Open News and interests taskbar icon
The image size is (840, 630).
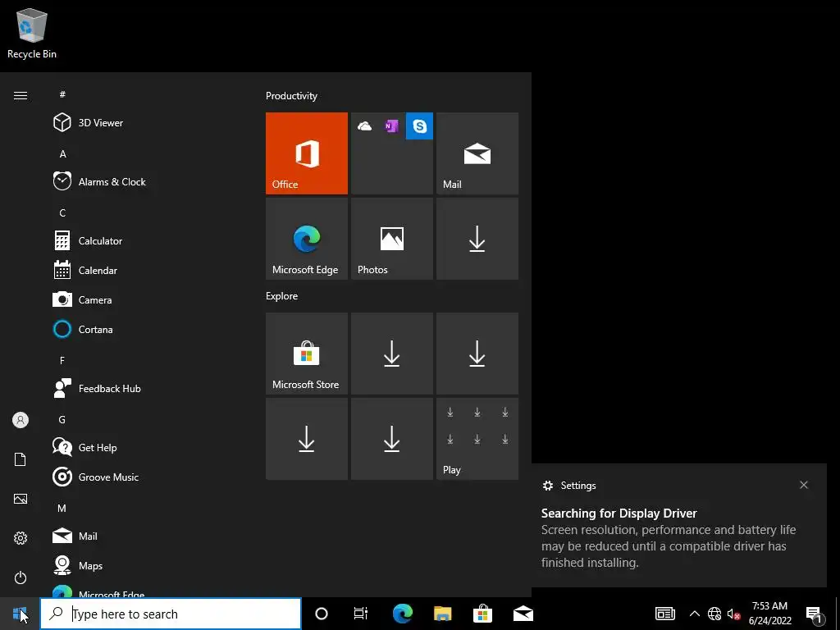pyautogui.click(x=664, y=614)
